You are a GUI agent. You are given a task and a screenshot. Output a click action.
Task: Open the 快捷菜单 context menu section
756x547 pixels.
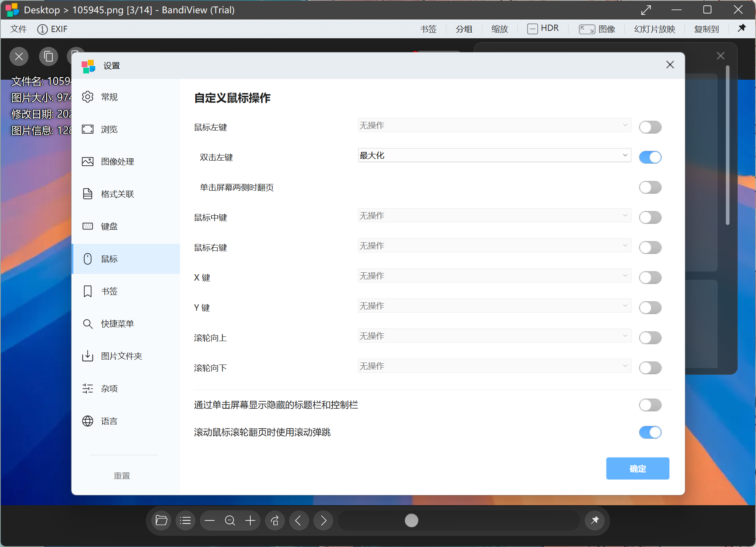coord(126,324)
